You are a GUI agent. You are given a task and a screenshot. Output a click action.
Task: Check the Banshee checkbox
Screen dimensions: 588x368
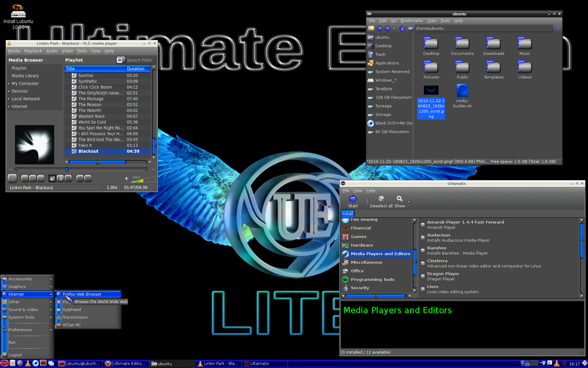point(423,251)
